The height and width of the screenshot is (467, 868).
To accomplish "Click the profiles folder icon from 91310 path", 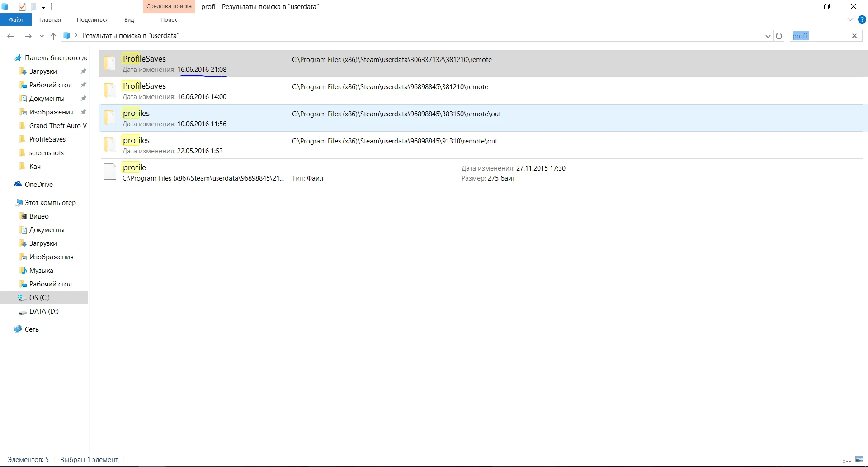I will tap(110, 145).
